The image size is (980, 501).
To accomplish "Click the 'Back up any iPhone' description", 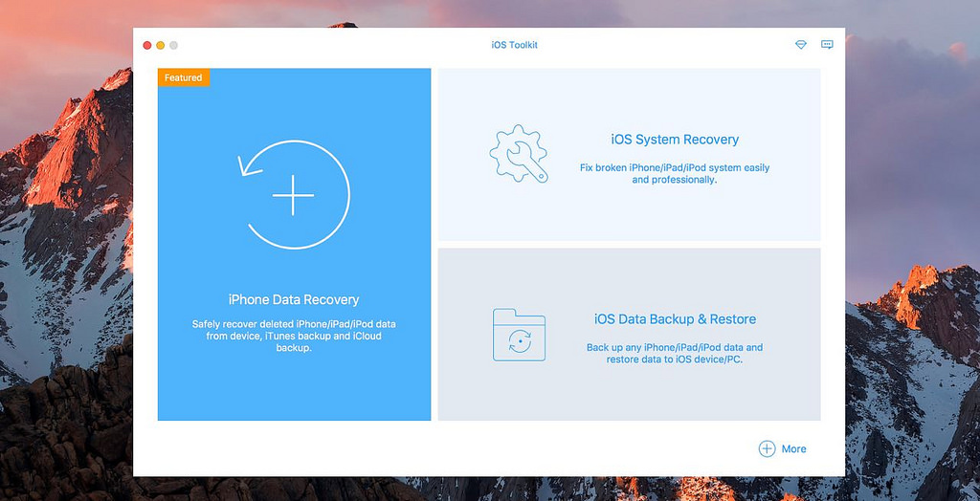I will (675, 353).
